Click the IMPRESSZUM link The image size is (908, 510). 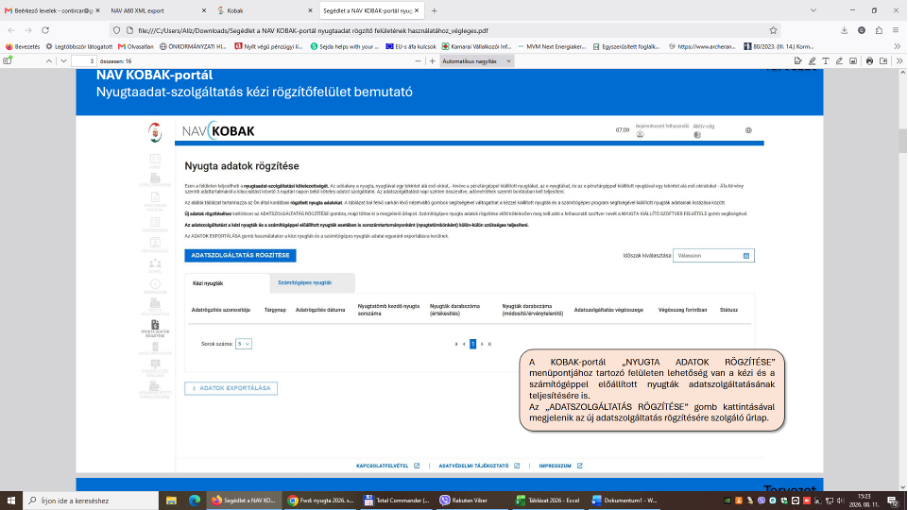click(x=560, y=465)
